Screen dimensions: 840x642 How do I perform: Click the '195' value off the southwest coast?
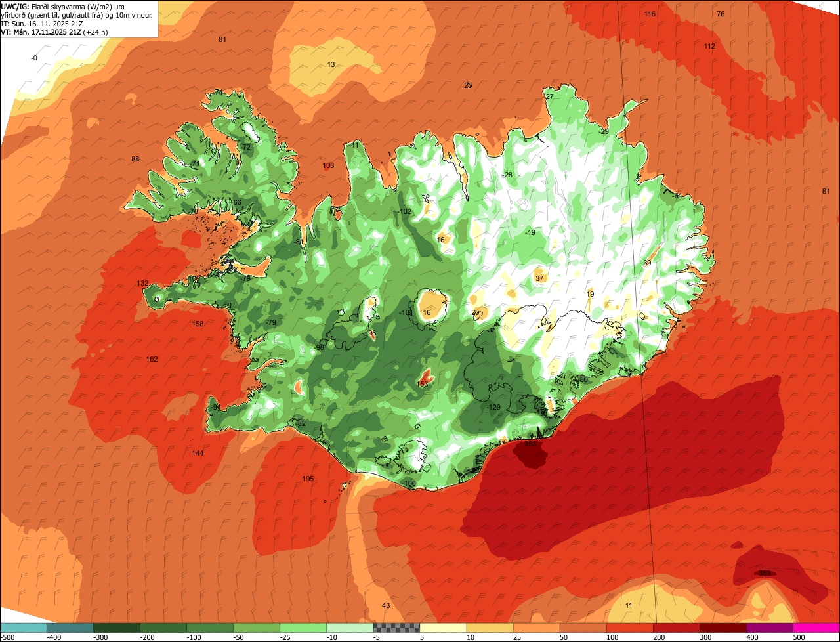308,479
